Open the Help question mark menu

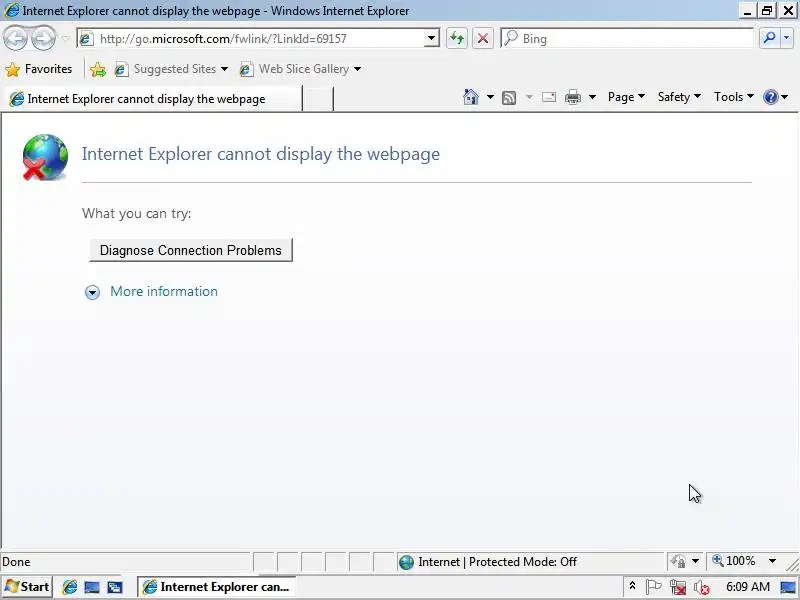click(776, 97)
